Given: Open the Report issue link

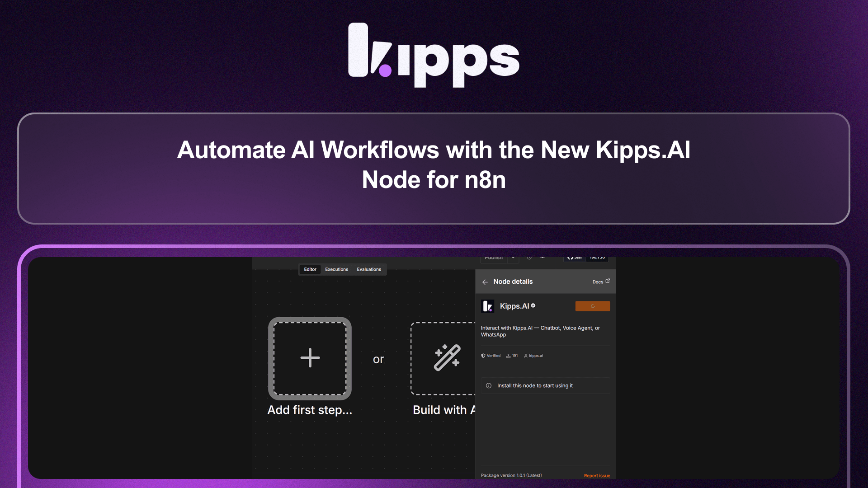Looking at the screenshot, I should click(x=597, y=476).
